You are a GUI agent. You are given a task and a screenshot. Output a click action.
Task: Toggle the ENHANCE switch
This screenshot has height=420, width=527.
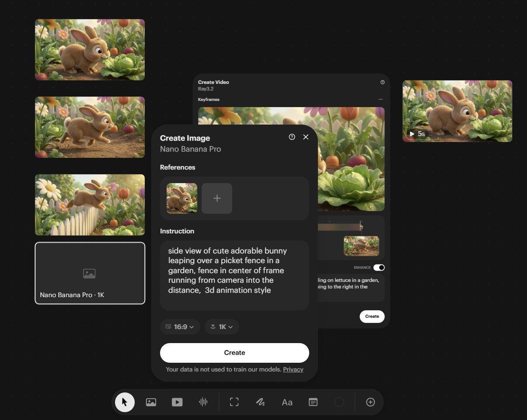point(379,267)
